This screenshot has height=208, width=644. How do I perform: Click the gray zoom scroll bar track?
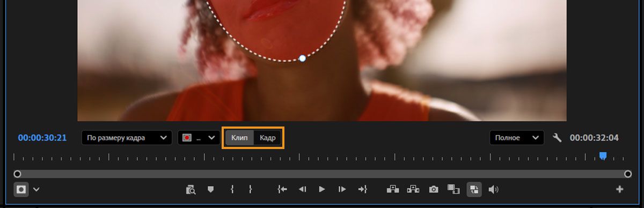323,174
